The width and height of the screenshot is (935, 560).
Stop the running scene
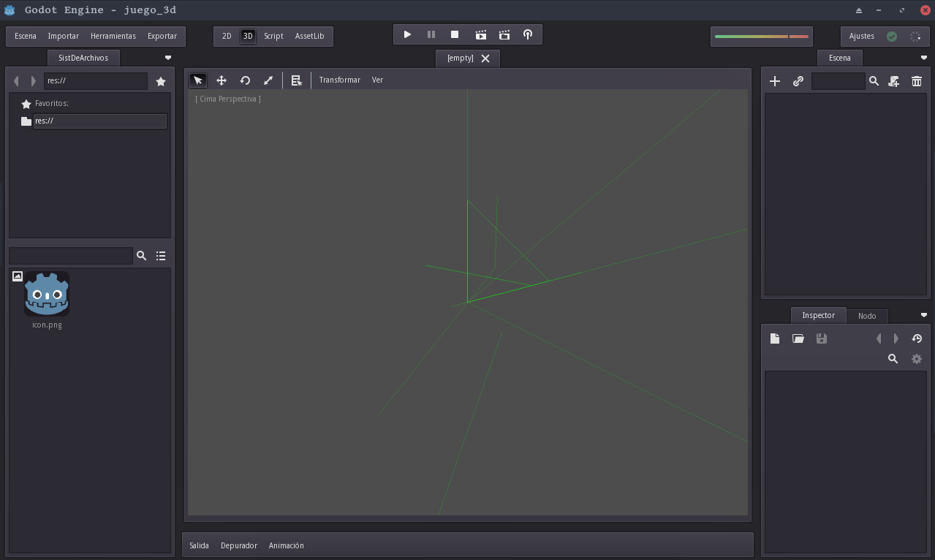455,34
